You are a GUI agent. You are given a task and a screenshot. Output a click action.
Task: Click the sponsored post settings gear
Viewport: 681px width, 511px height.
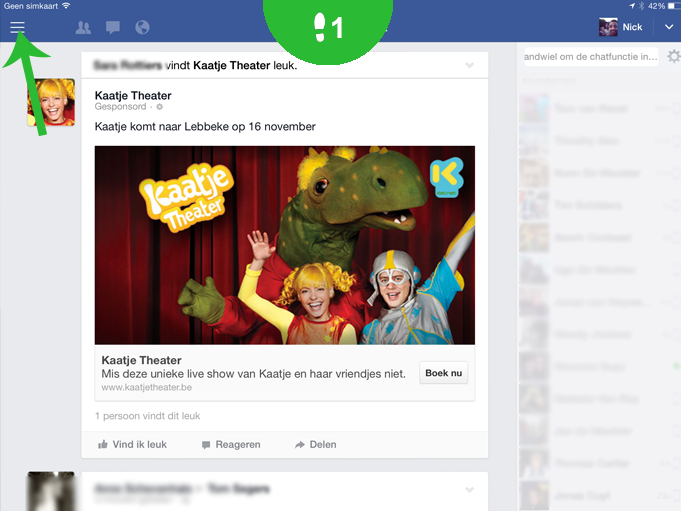pyautogui.click(x=159, y=107)
